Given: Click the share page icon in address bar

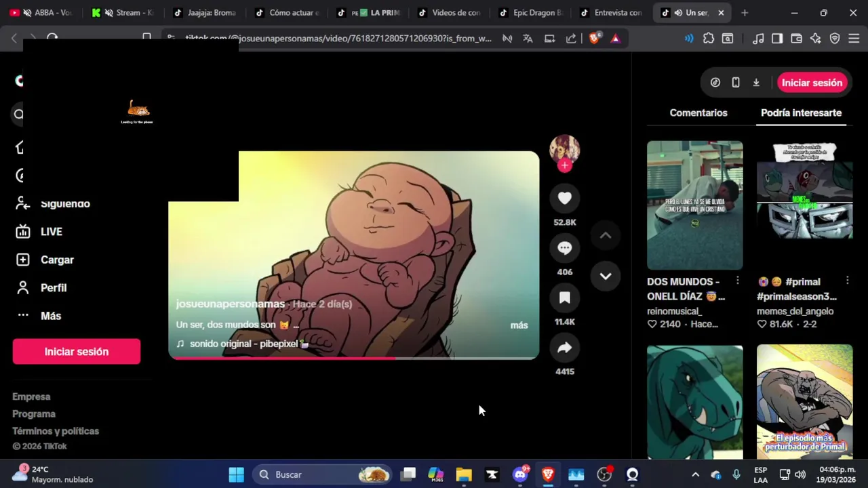Looking at the screenshot, I should click(x=571, y=39).
